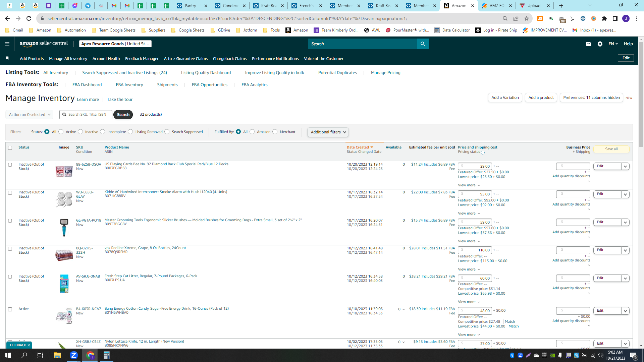
Task: Open Manage All Inventory in nav bar
Action: 68,59
